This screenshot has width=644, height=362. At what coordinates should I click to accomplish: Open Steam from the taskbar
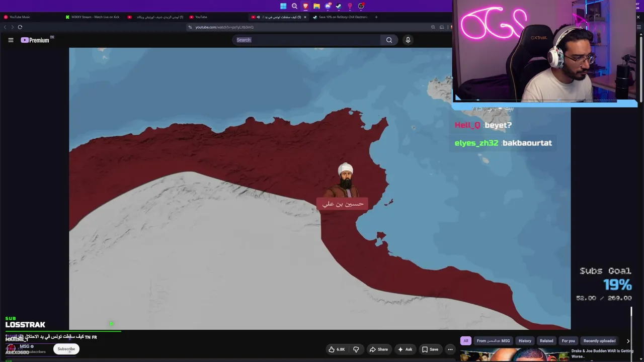339,6
